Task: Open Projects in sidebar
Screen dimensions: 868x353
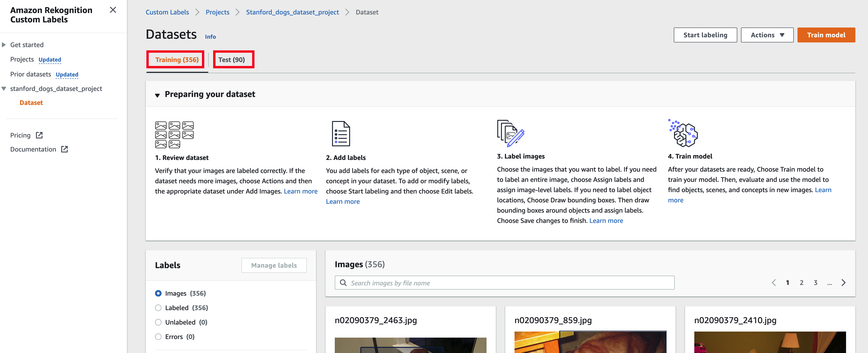Action: pyautogui.click(x=22, y=59)
